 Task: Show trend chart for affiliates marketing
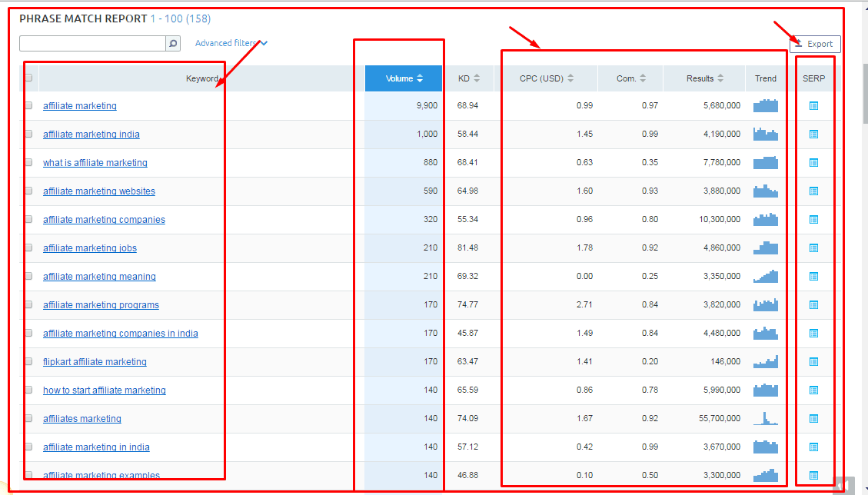(x=765, y=419)
